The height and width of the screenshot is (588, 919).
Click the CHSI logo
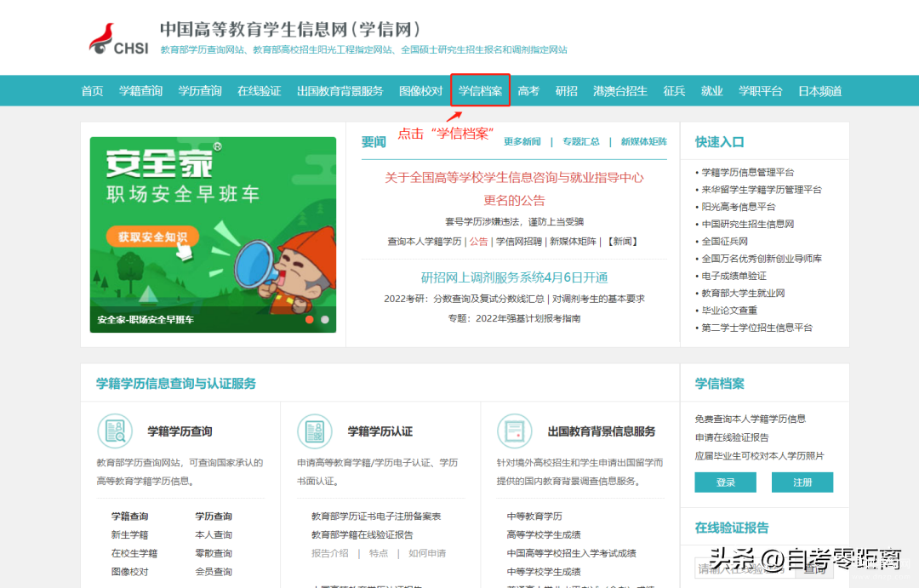click(118, 39)
